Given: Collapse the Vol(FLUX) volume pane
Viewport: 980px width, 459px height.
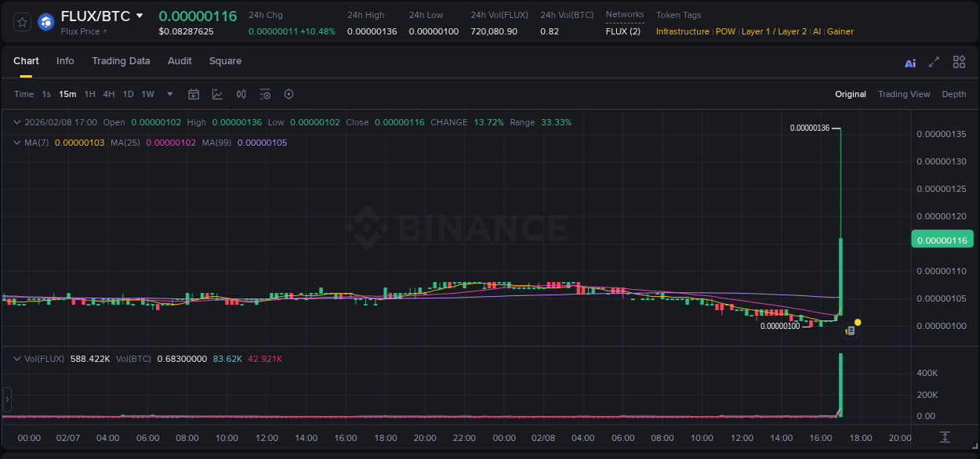Looking at the screenshot, I should [x=17, y=358].
